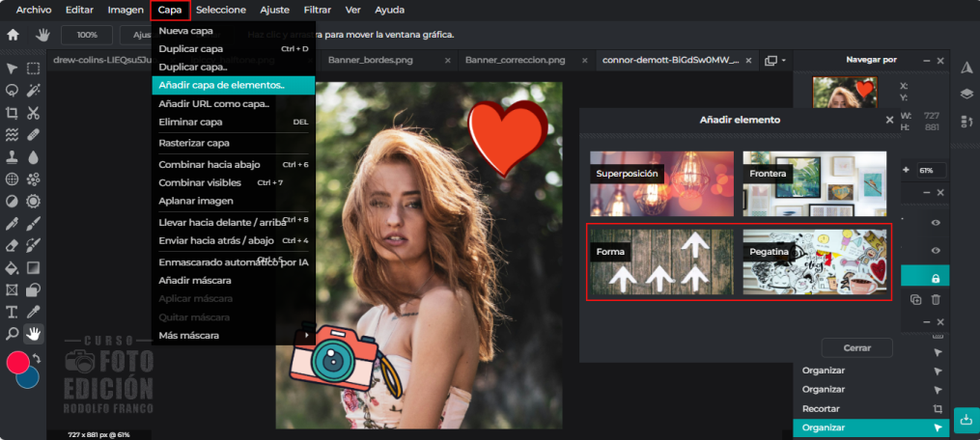Toggle lock on the selected layer
The height and width of the screenshot is (440, 980).
[935, 278]
